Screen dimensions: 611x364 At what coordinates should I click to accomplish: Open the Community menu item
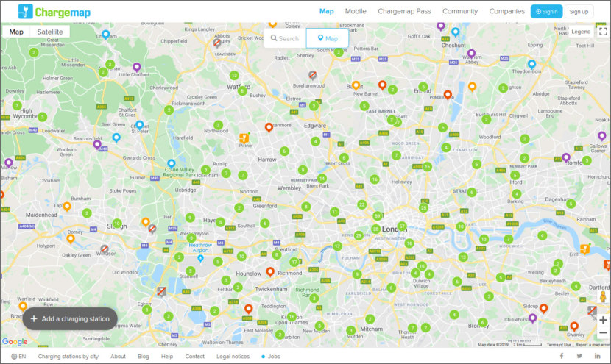point(460,11)
